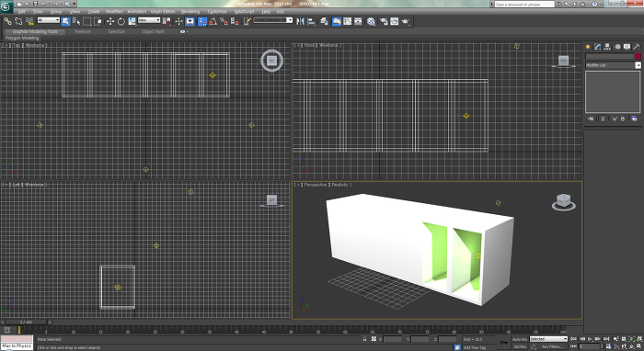Open the Render Setup dialog
The height and width of the screenshot is (351, 644).
tap(384, 21)
